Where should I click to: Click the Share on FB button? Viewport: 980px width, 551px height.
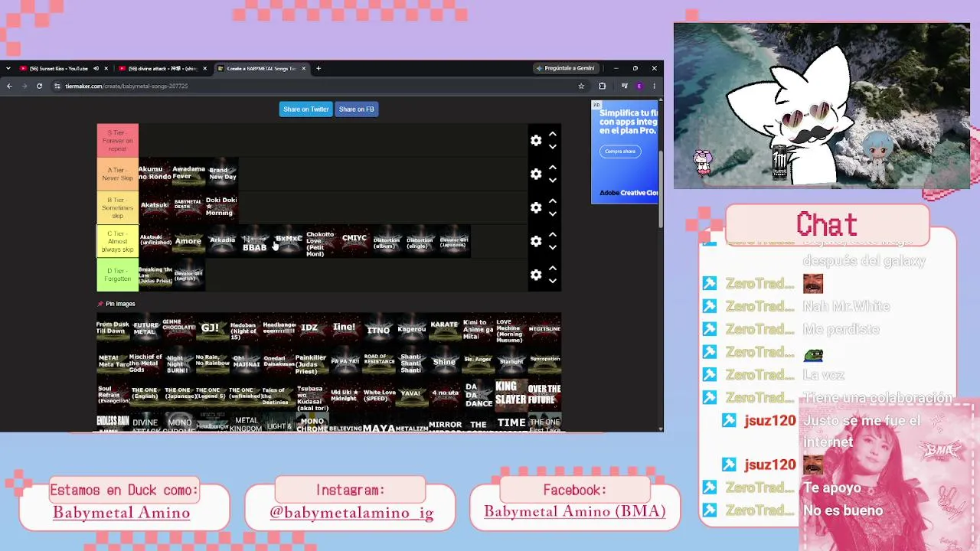coord(357,109)
